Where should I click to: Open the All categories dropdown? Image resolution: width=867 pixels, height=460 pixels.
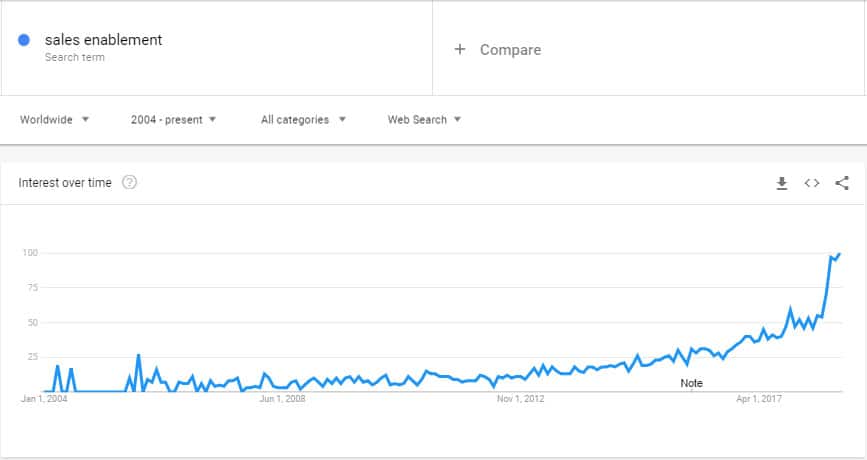click(x=303, y=120)
